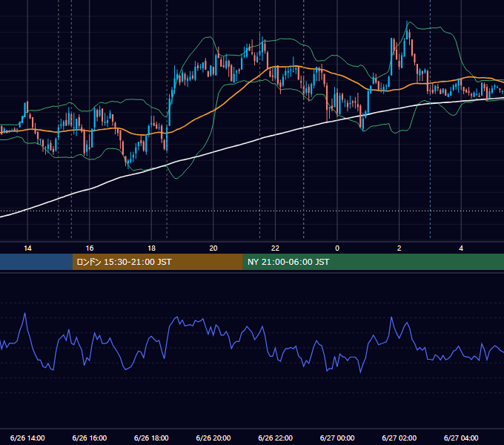Image resolution: width=504 pixels, height=445 pixels.
Task: Click the "0" midnight label on price chart axis
Action: (x=337, y=248)
